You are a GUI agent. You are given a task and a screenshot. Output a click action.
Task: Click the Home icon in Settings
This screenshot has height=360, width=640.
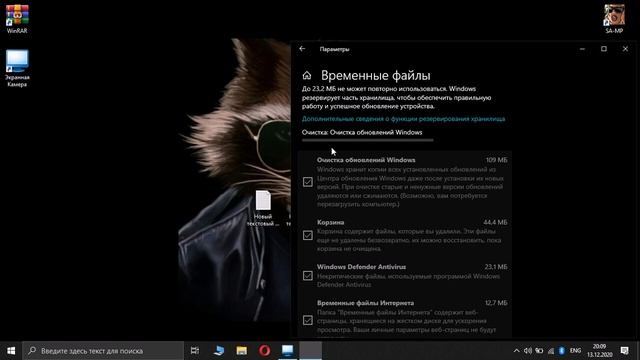[307, 76]
